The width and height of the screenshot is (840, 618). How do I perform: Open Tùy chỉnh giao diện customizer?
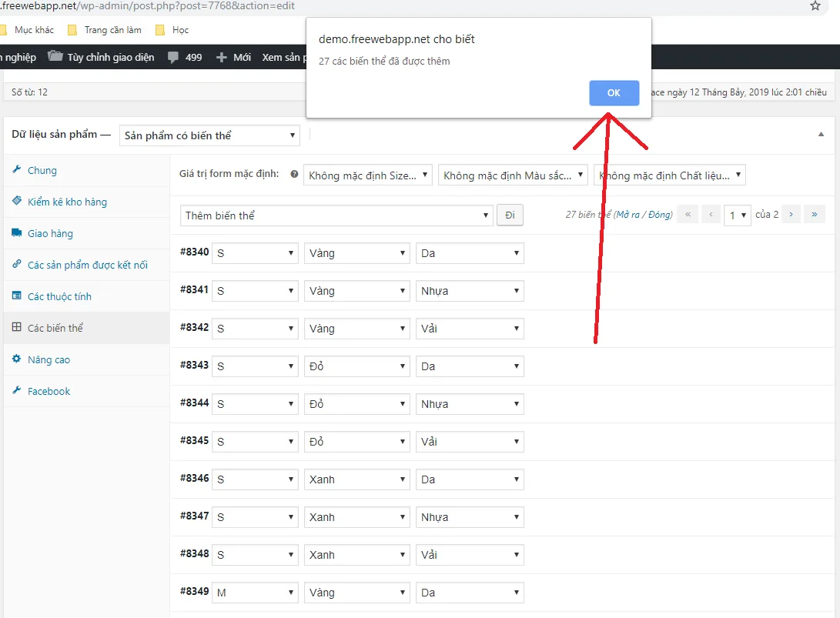pyautogui.click(x=101, y=57)
